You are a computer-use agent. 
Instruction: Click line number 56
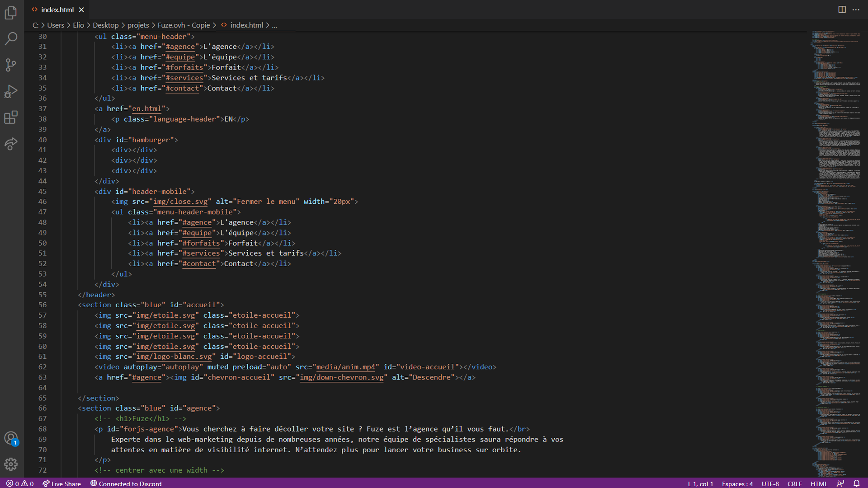point(42,305)
